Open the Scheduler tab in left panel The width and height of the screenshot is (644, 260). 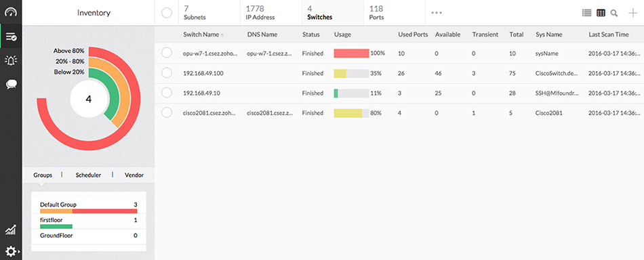88,175
